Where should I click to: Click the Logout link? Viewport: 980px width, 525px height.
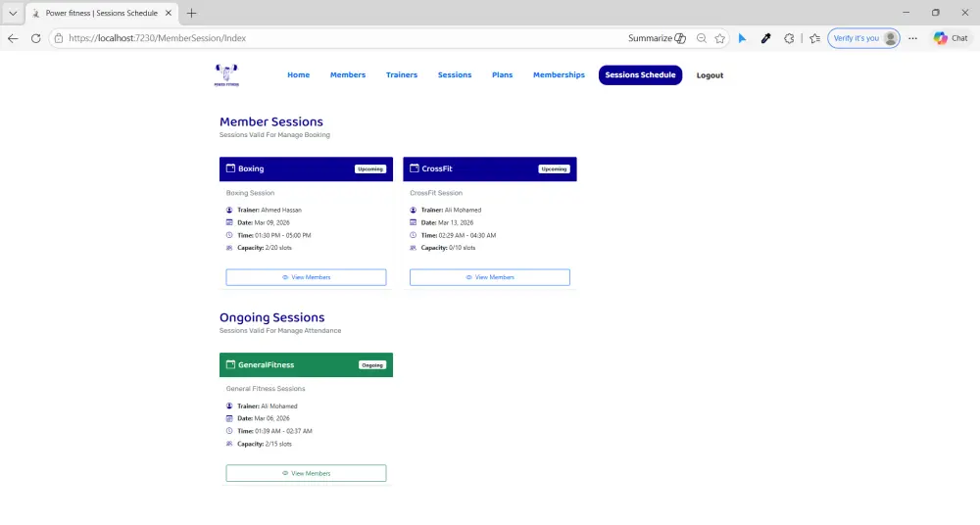point(710,75)
